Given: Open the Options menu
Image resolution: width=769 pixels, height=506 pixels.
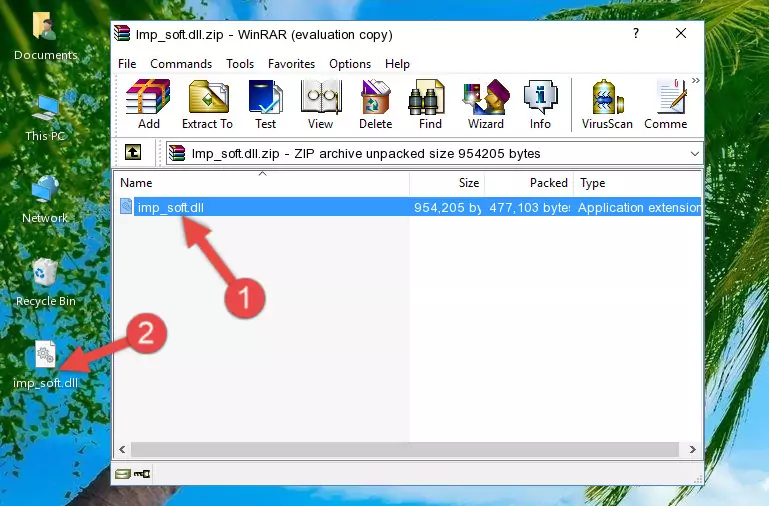Looking at the screenshot, I should pyautogui.click(x=350, y=64).
